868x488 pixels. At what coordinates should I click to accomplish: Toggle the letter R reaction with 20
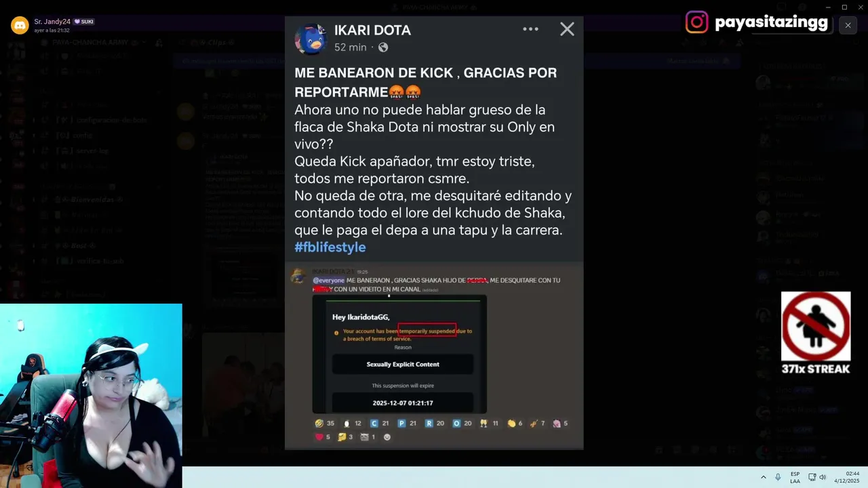(434, 423)
